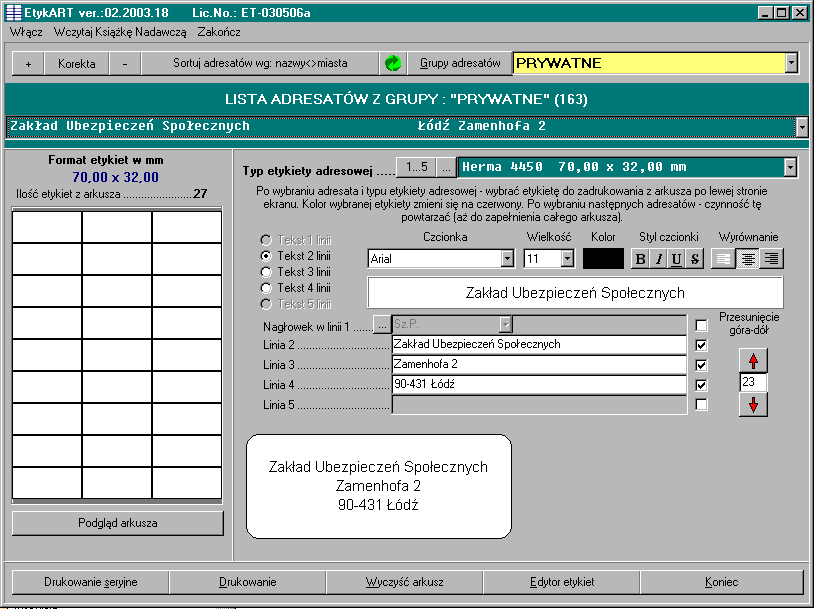Click the Drukowanie button

(248, 582)
